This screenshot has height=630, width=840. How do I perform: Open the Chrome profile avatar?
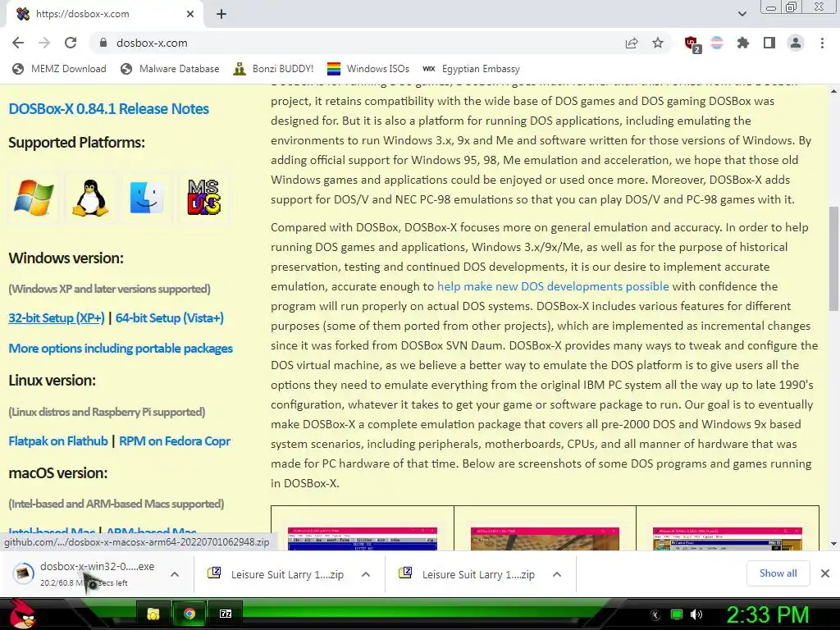tap(796, 43)
